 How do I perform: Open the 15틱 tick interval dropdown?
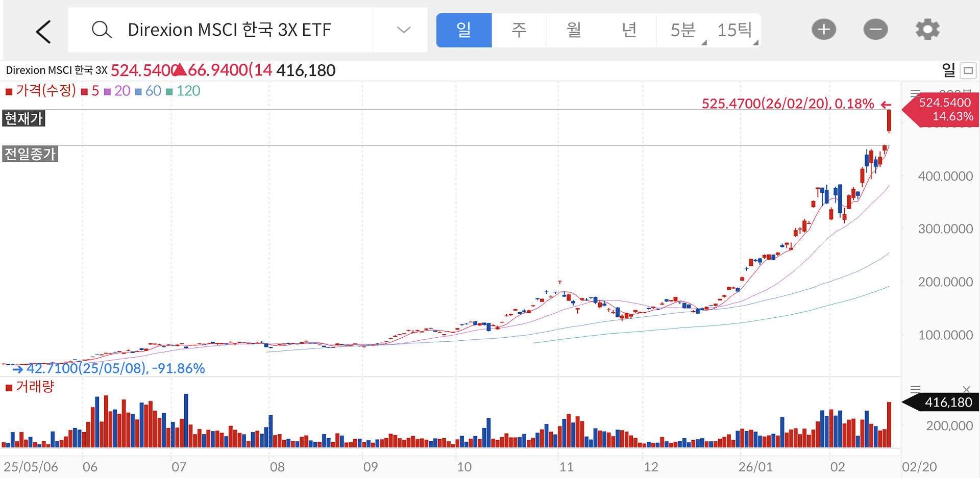[734, 31]
